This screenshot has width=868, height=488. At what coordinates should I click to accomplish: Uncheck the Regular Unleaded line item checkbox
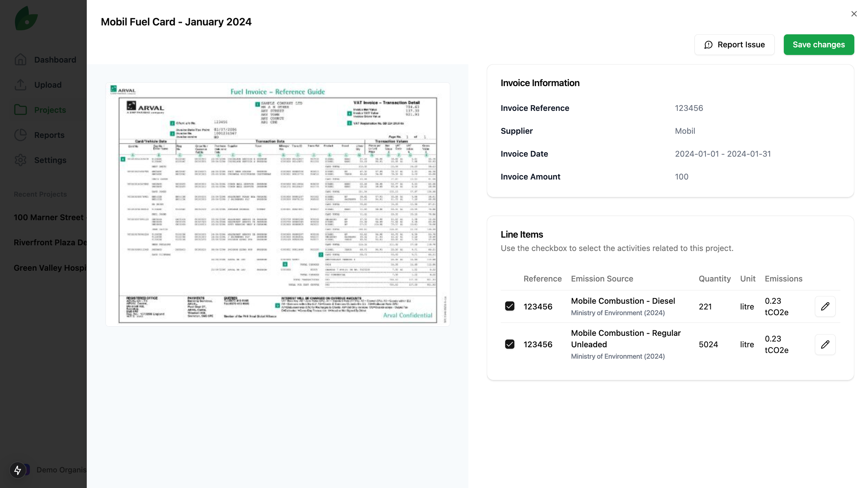[510, 344]
